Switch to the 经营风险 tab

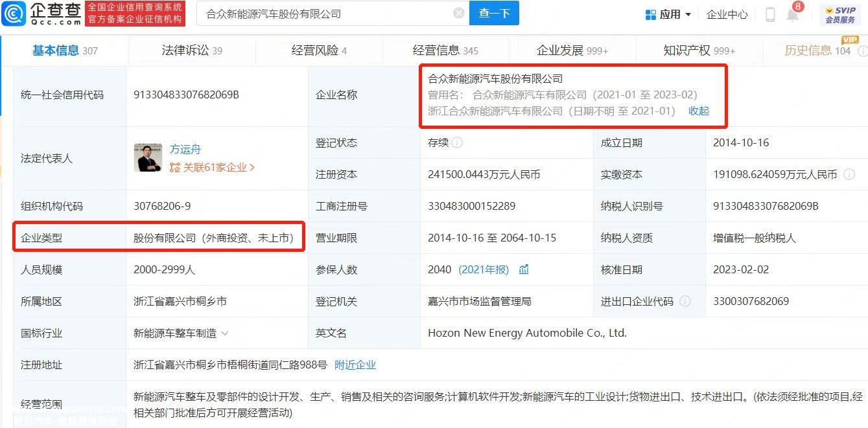click(319, 51)
